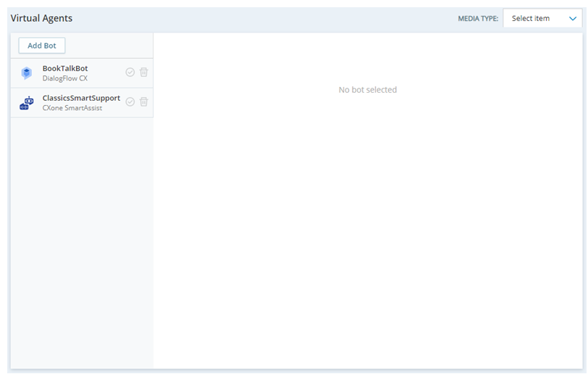
Task: Click the ClassicsSmartSupport robot icon
Action: pyautogui.click(x=27, y=103)
